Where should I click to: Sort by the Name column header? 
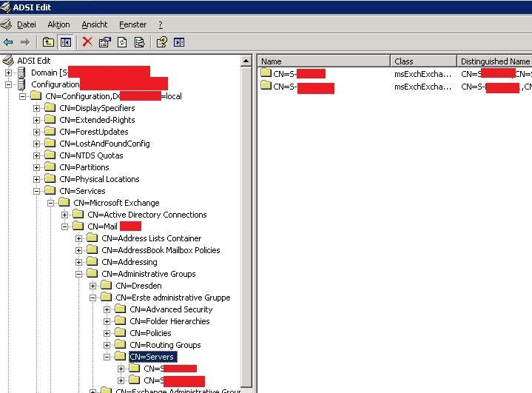[323, 61]
